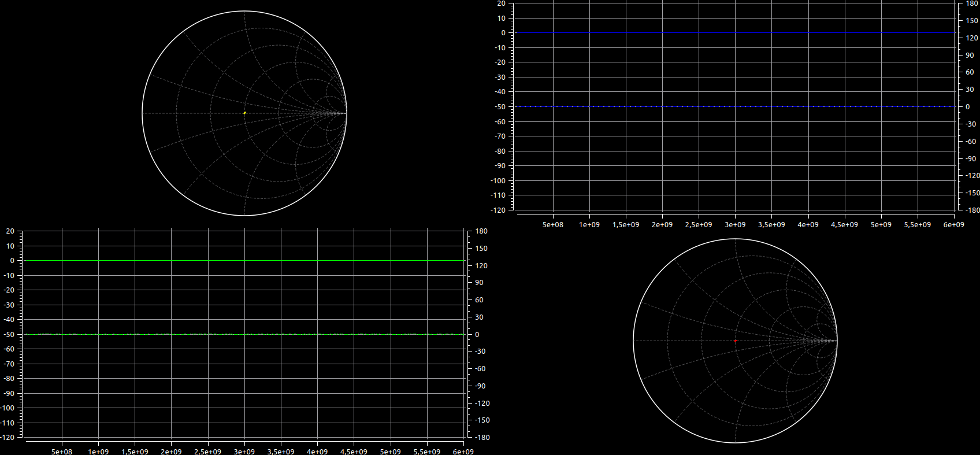Click '5e+08' on the green-trace plot's frequency axis

[62, 452]
